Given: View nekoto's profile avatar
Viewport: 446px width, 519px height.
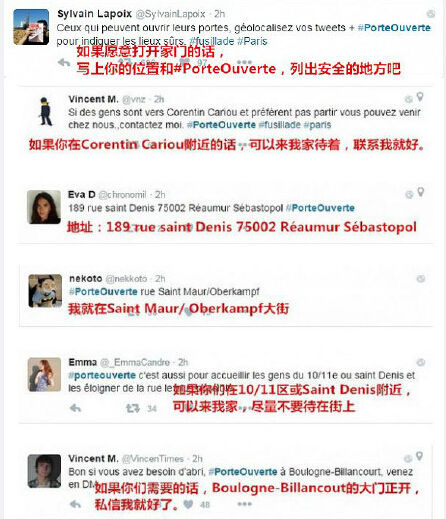Looking at the screenshot, I should click(45, 291).
